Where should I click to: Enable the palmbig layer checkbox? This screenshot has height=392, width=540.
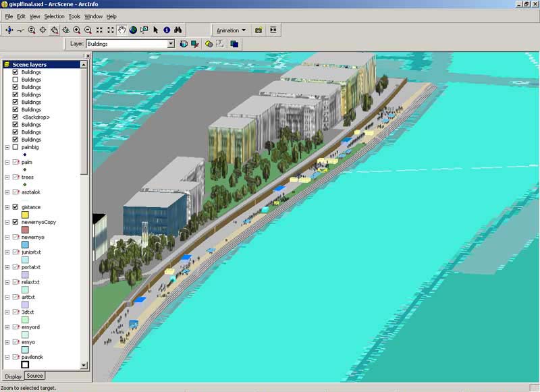tap(16, 147)
